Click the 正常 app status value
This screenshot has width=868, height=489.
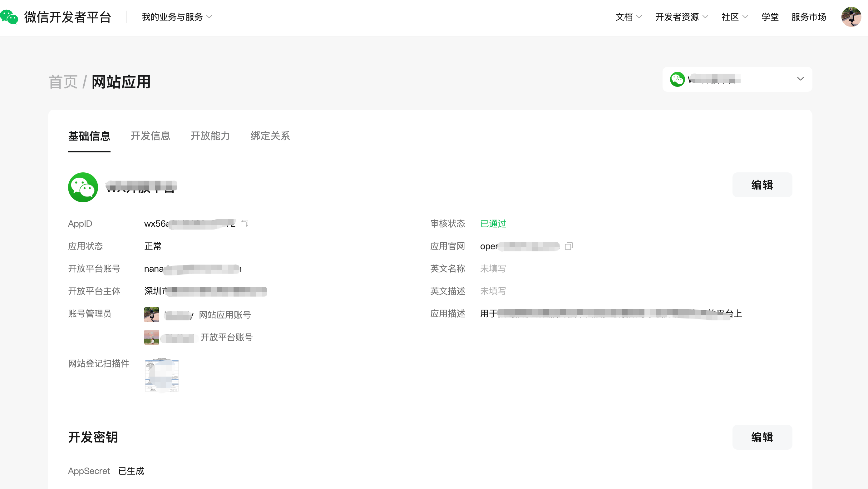click(x=153, y=246)
